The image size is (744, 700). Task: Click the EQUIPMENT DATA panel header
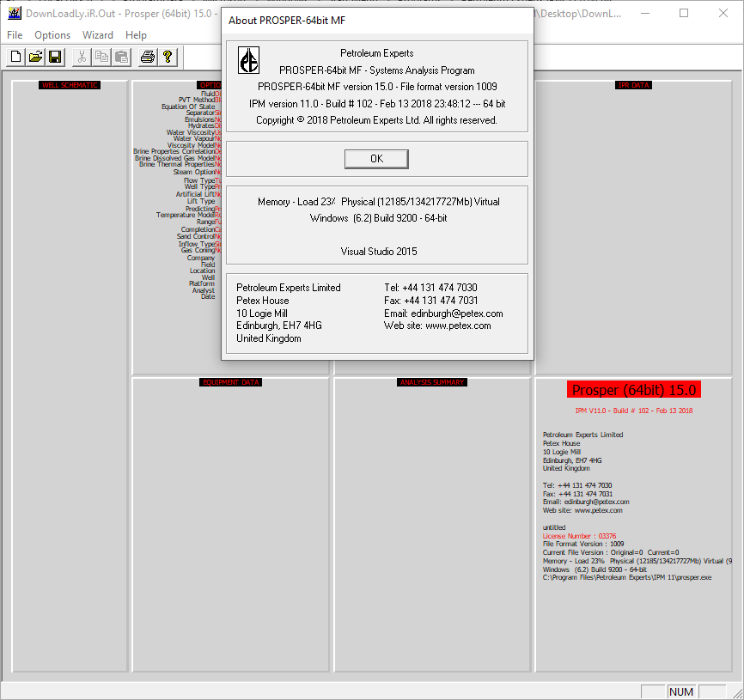(x=230, y=382)
